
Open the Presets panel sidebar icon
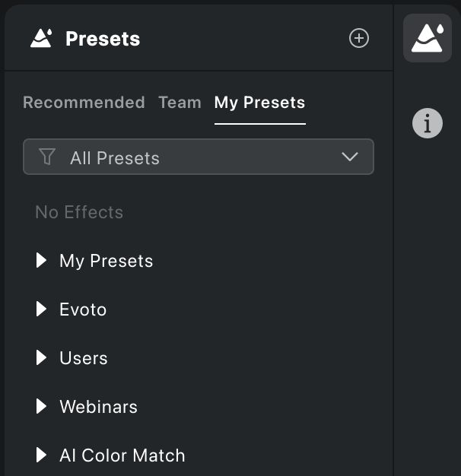[428, 38]
